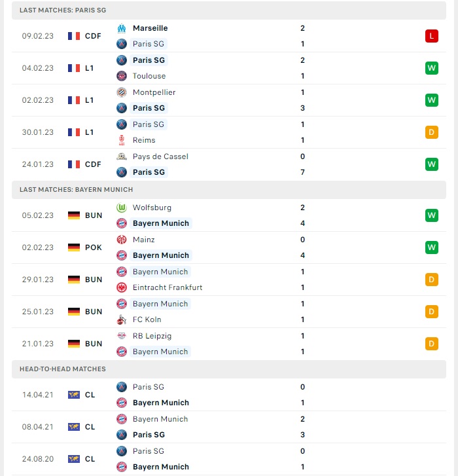Click the D badge for Reims match
Viewport: 458px width, 476px height.
(x=432, y=132)
